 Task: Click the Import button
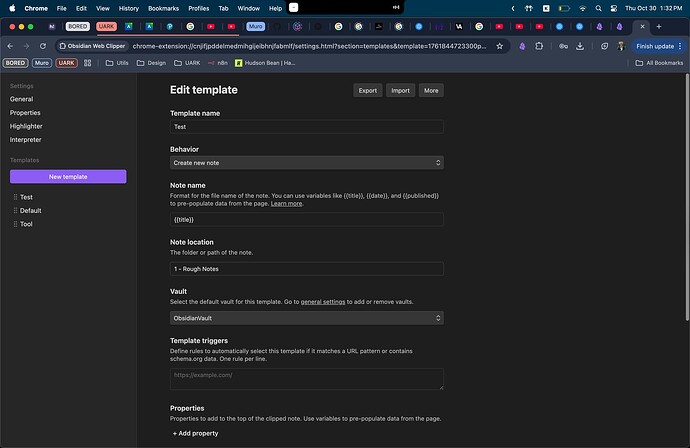(x=400, y=91)
